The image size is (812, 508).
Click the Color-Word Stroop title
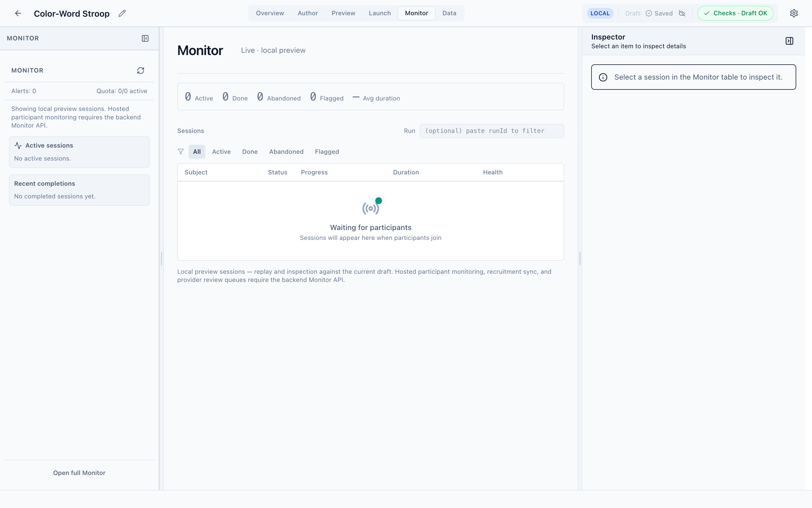72,14
